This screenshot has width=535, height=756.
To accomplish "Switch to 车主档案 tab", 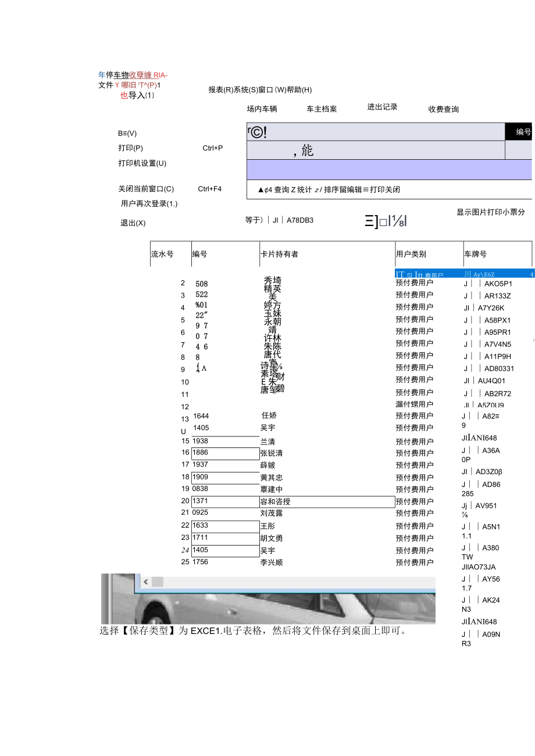I will 322,109.
